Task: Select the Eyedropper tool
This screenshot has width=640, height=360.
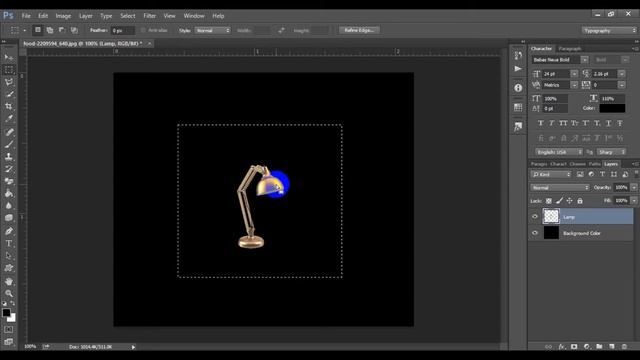Action: [9, 119]
